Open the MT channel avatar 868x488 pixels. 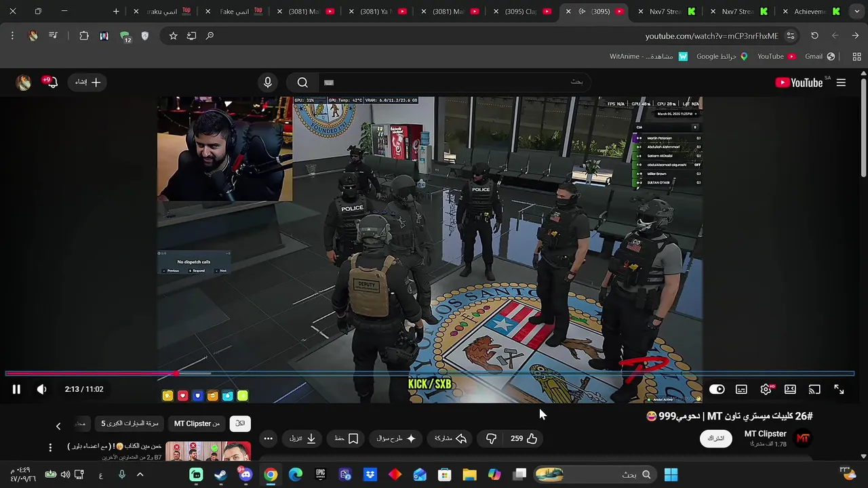[x=803, y=439]
